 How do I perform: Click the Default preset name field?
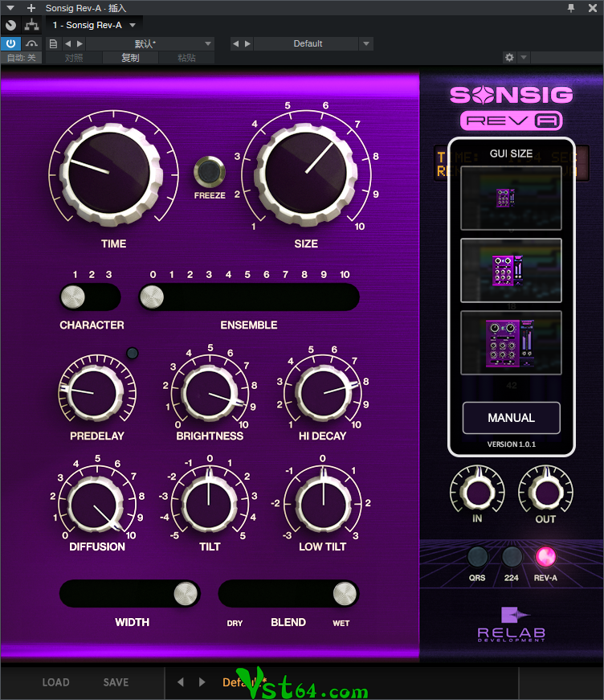307,43
